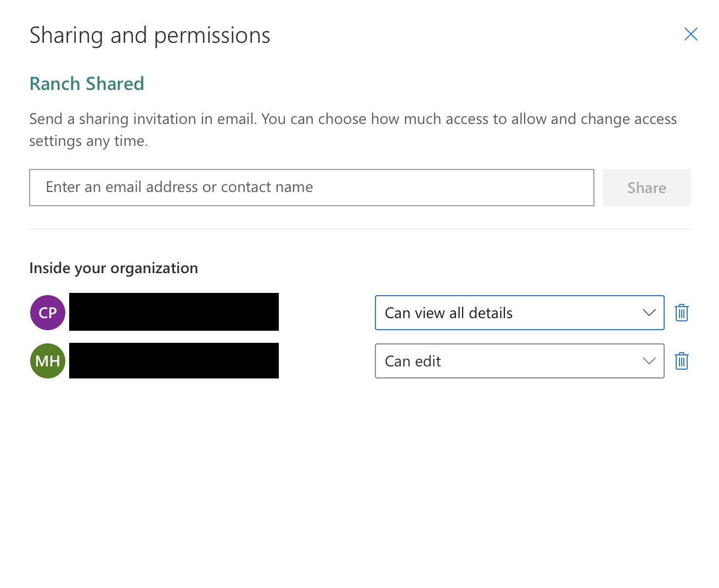The width and height of the screenshot is (719, 588).
Task: Click the divider line below the email field
Action: click(359, 229)
